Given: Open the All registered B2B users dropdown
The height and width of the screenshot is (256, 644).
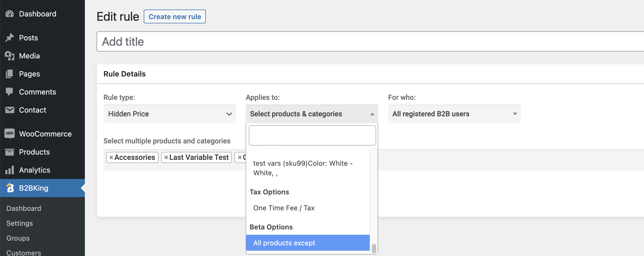Looking at the screenshot, I should click(454, 114).
